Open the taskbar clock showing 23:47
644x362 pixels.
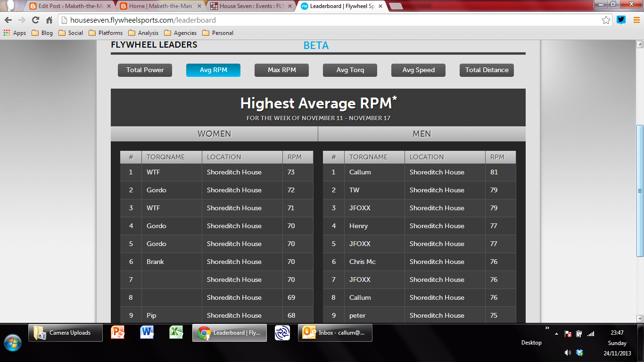click(x=617, y=343)
